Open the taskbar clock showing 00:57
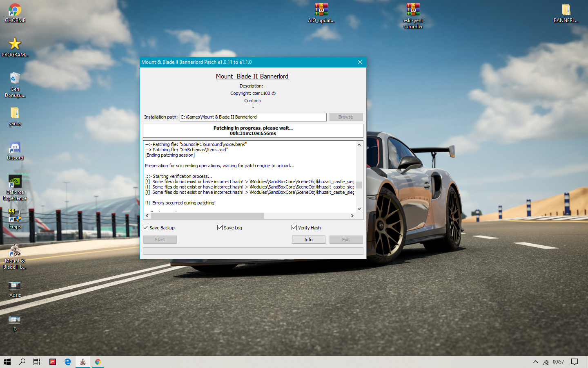The height and width of the screenshot is (368, 588). click(558, 362)
